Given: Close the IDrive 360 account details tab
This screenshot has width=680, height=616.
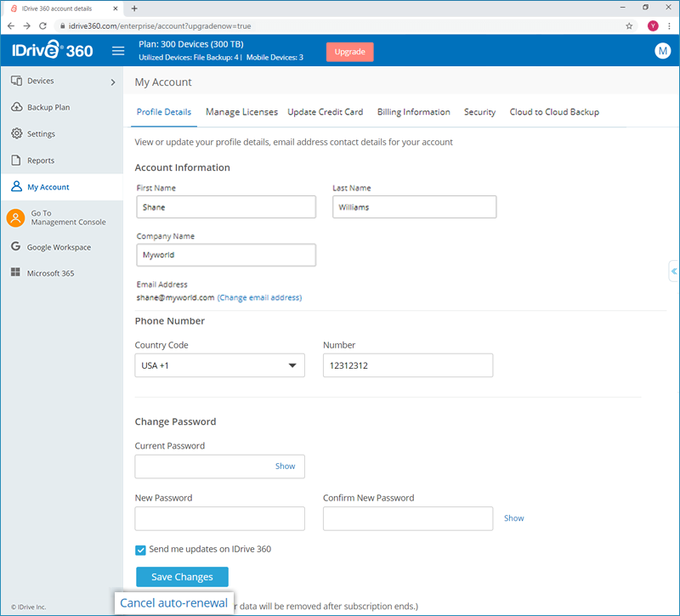Looking at the screenshot, I should [x=116, y=8].
